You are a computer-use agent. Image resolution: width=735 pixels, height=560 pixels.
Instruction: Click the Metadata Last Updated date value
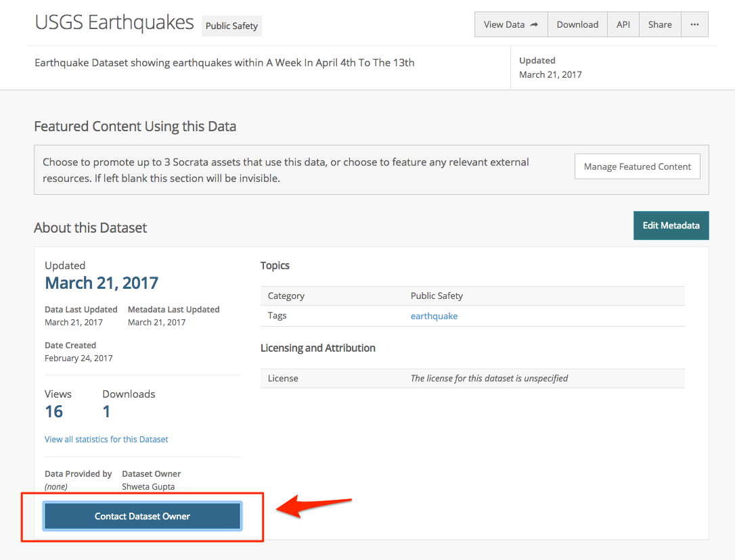click(x=156, y=323)
